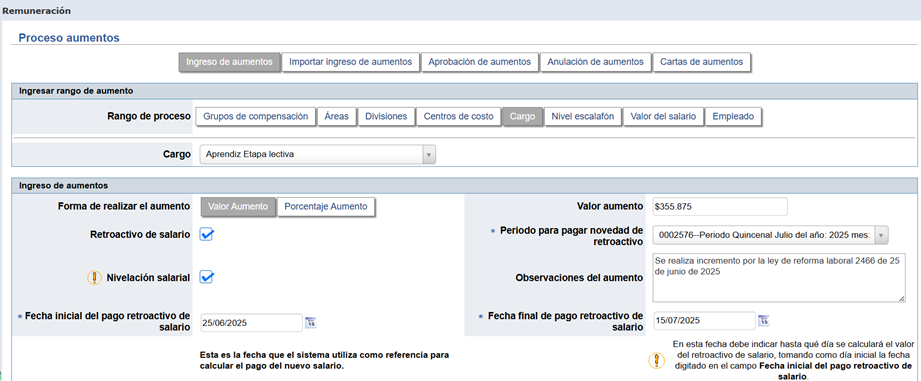Viewport: 921px width, 381px height.
Task: Uncheck the Retroactivo de salario checkbox
Action: (x=206, y=234)
